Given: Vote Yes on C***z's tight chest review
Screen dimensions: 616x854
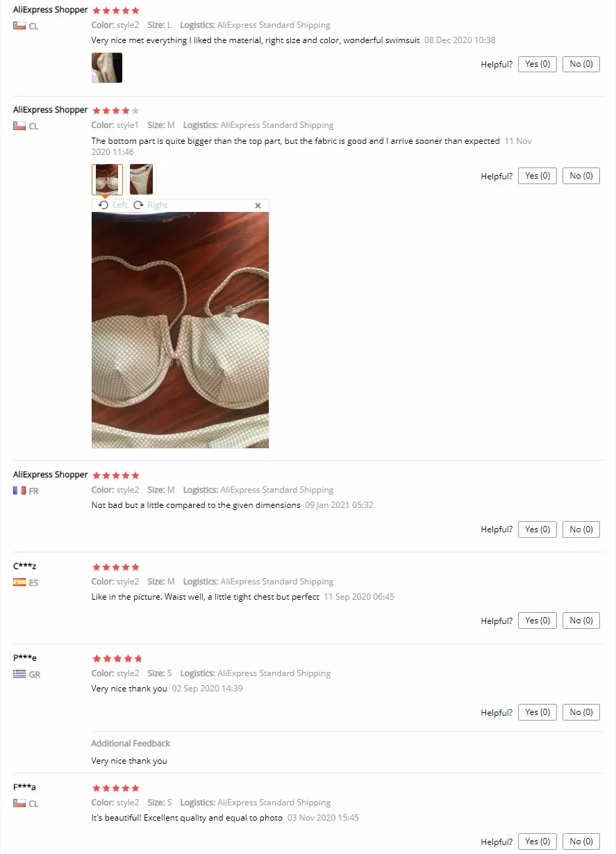Looking at the screenshot, I should (538, 621).
